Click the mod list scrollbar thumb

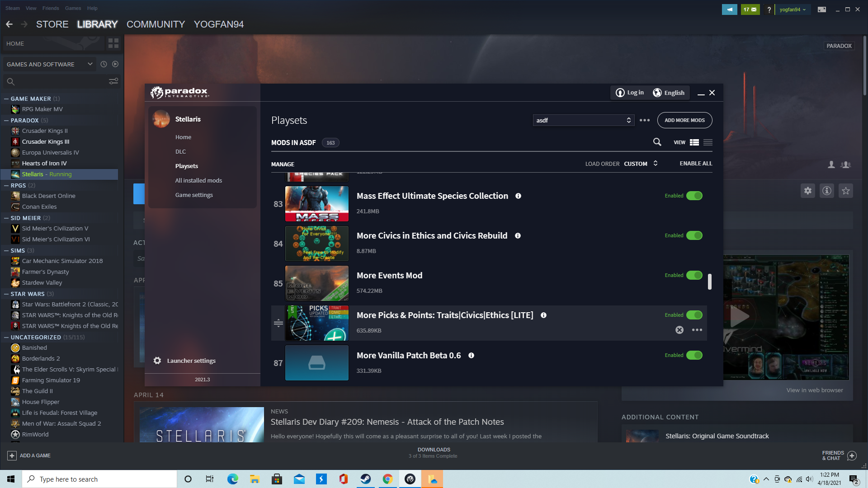click(x=710, y=282)
